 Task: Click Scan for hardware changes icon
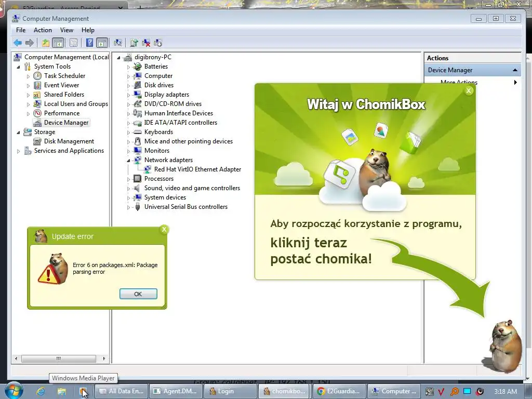[118, 43]
